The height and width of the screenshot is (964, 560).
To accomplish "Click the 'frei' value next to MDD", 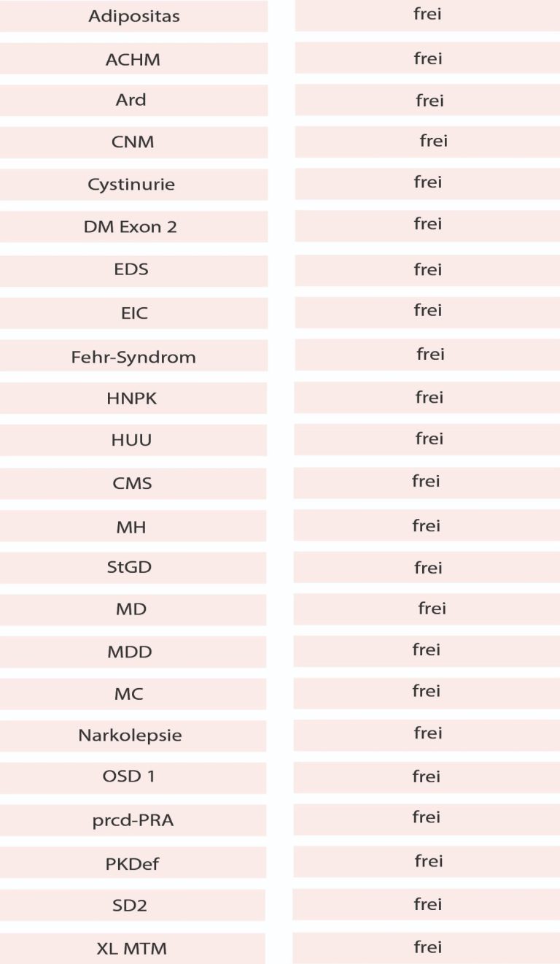I will [427, 650].
